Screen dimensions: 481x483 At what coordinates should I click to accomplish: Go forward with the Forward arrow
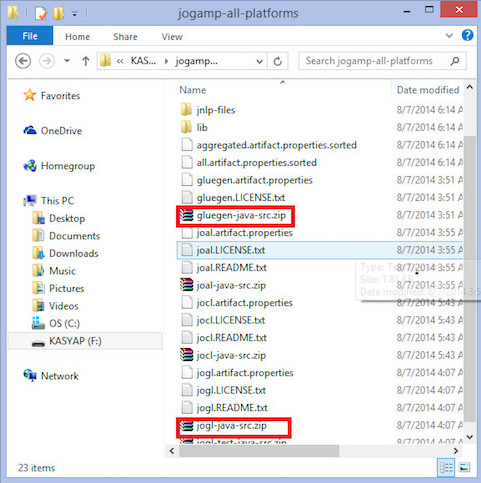(47, 61)
